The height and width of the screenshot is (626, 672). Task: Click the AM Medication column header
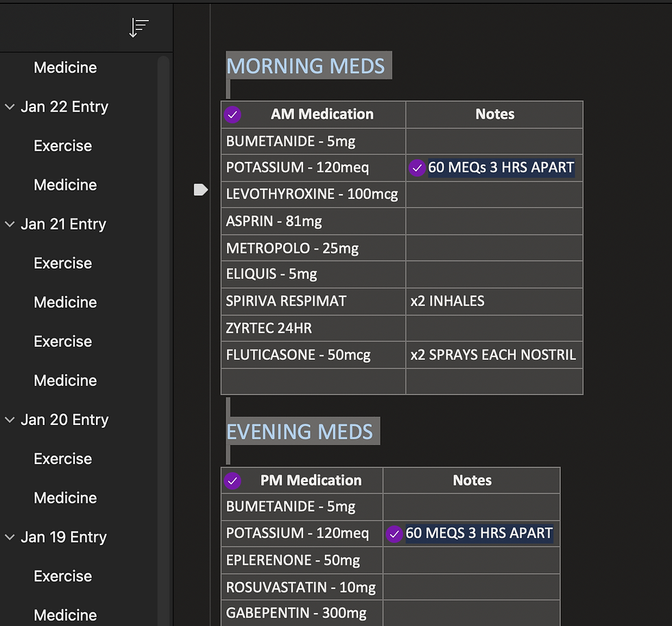point(322,115)
